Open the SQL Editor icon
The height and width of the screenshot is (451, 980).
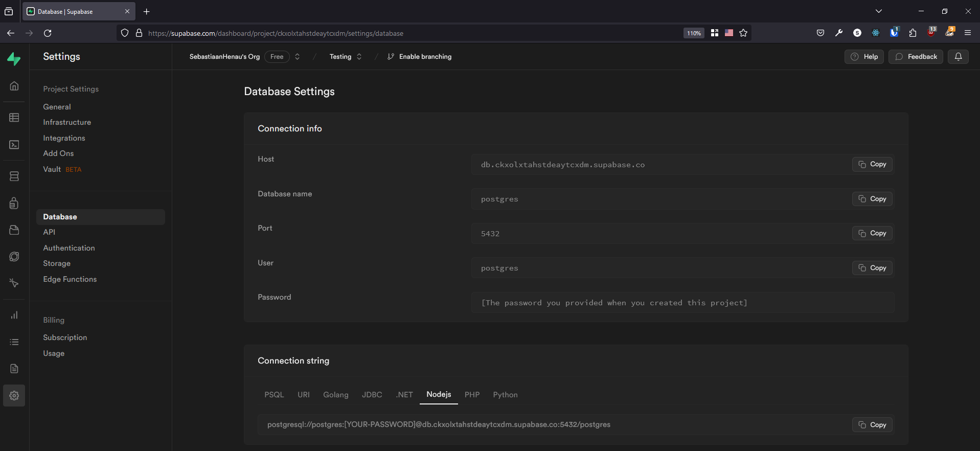14,145
